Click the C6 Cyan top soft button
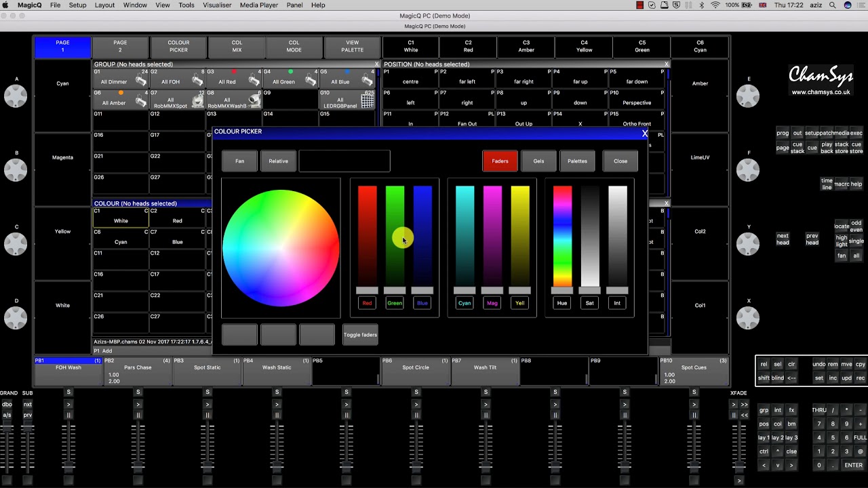Viewport: 868px width, 488px height. 700,46
